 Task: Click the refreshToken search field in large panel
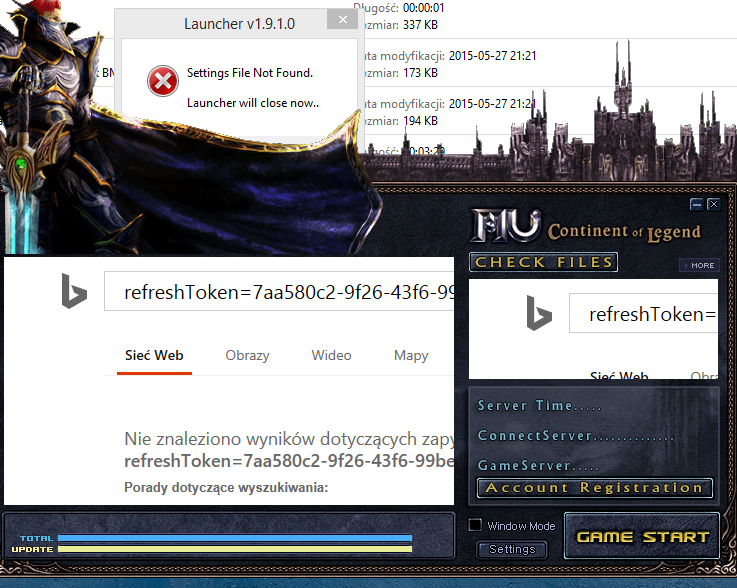tap(279, 291)
